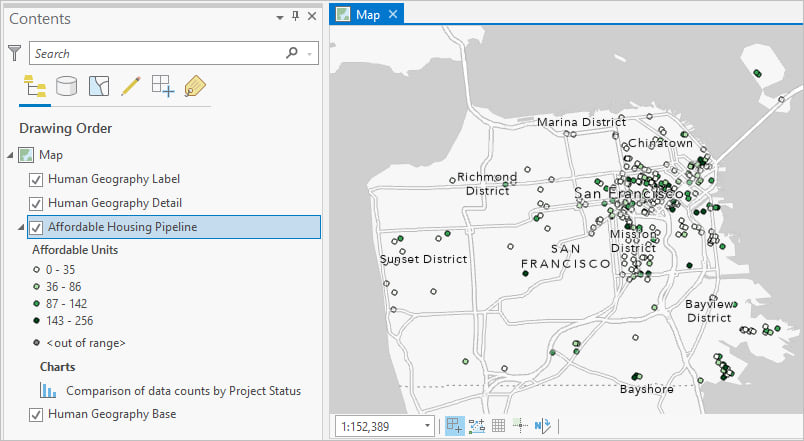This screenshot has width=804, height=441.
Task: Select the List By Selection icon
Action: (98, 86)
